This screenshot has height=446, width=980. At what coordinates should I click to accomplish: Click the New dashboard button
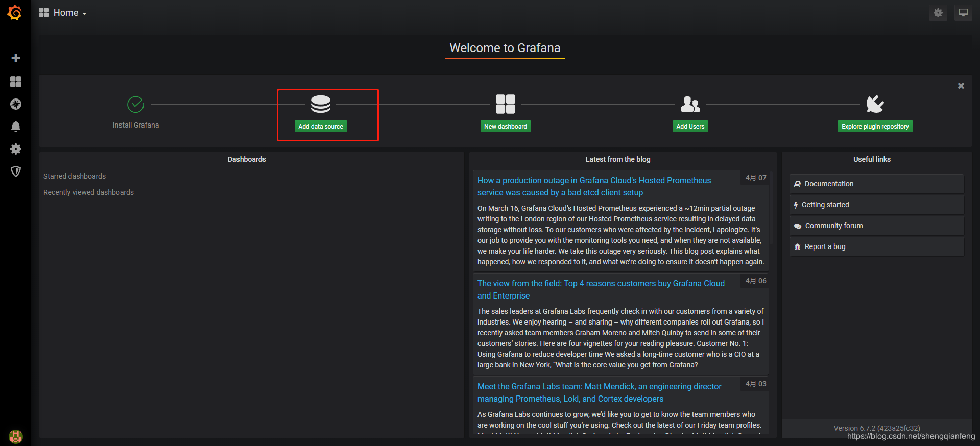point(506,127)
